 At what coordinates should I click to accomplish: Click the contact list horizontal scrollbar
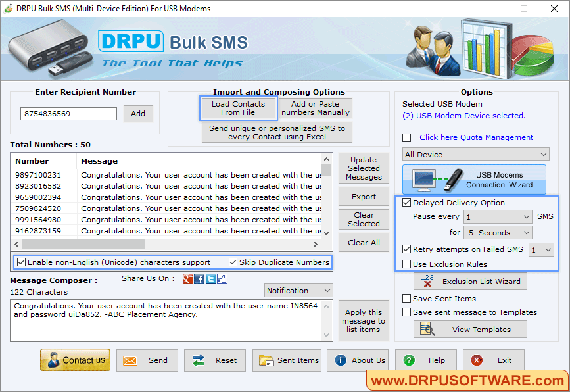click(84, 245)
